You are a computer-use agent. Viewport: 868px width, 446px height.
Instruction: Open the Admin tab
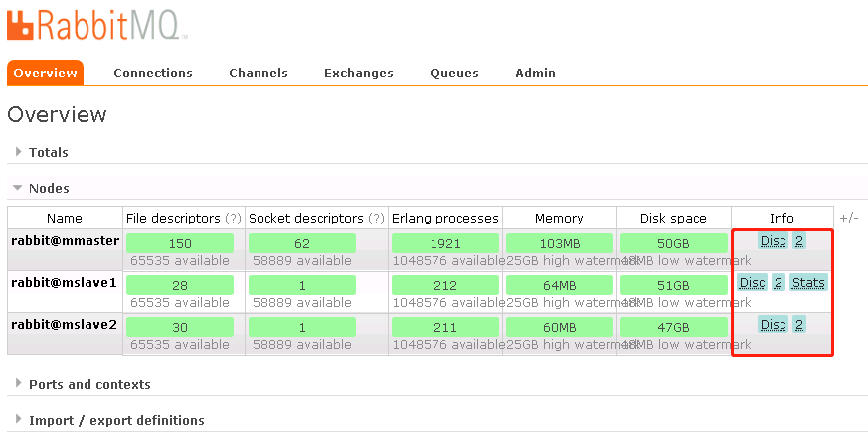535,74
